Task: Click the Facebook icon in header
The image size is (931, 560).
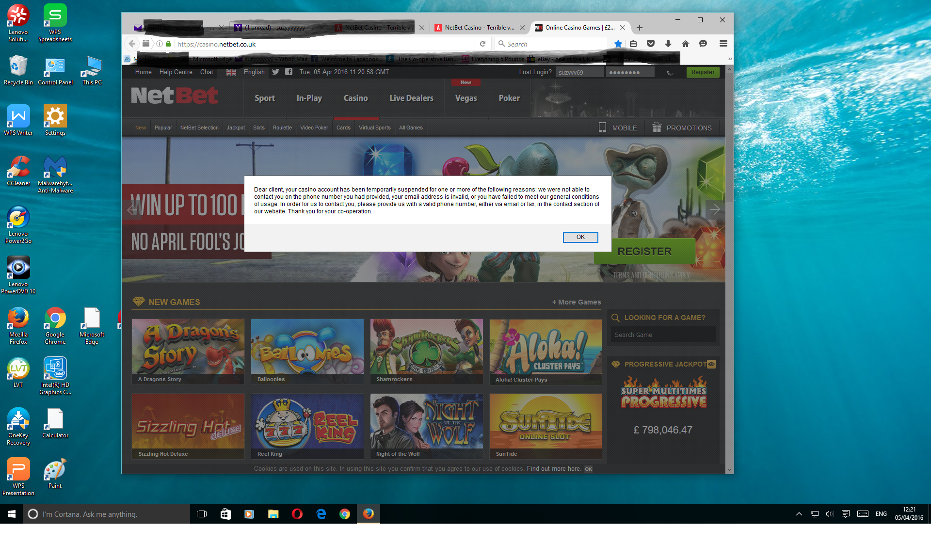Action: tap(289, 72)
